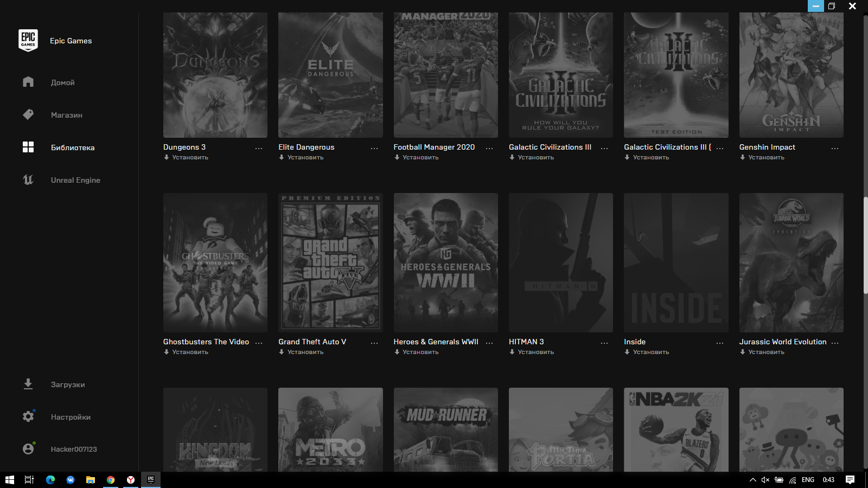868x488 pixels.
Task: Go to the Магазин menu item
Action: (x=67, y=115)
